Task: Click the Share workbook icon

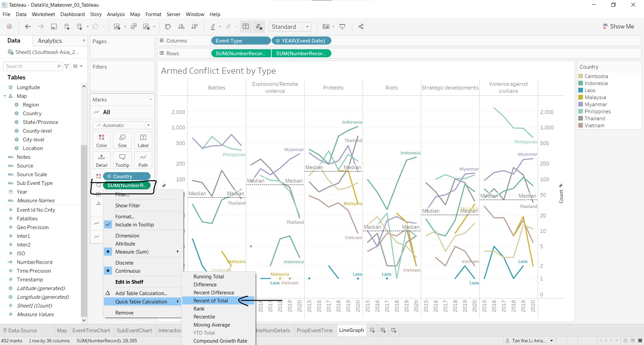Action: click(x=361, y=27)
